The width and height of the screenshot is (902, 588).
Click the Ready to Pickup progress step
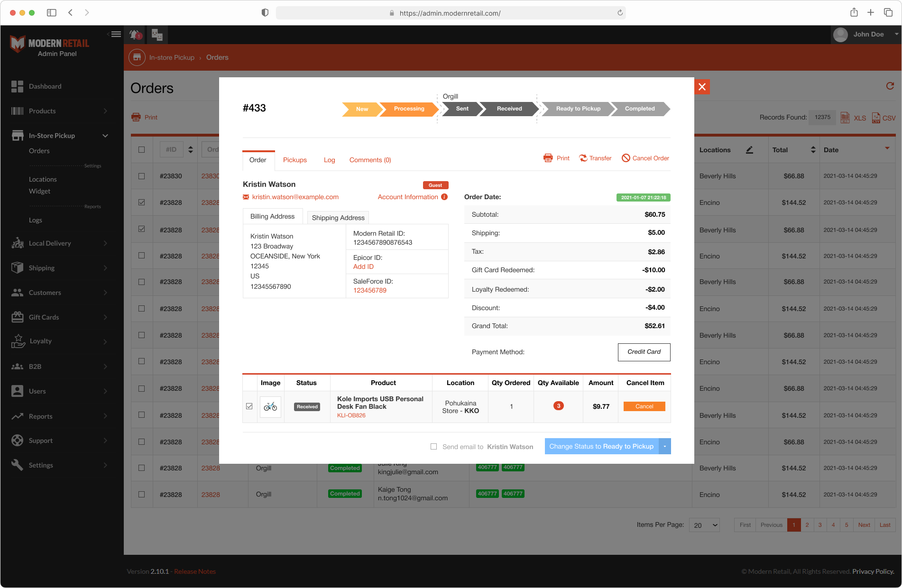click(x=578, y=109)
